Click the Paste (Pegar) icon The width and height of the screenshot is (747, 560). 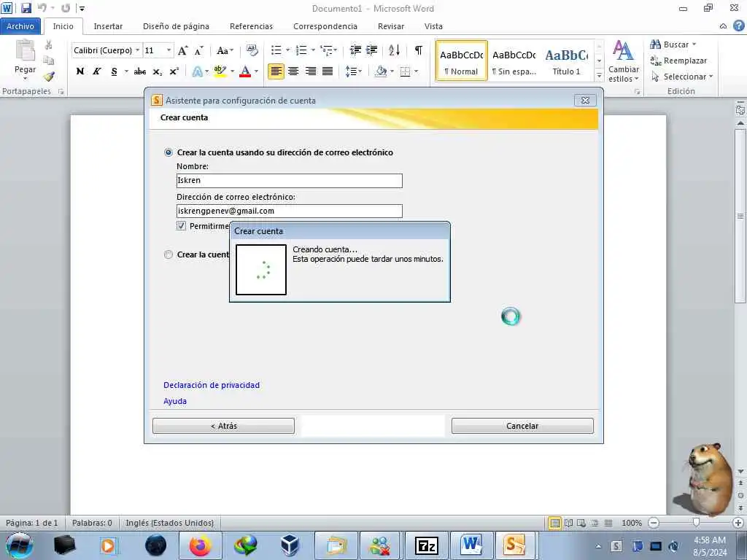point(25,51)
